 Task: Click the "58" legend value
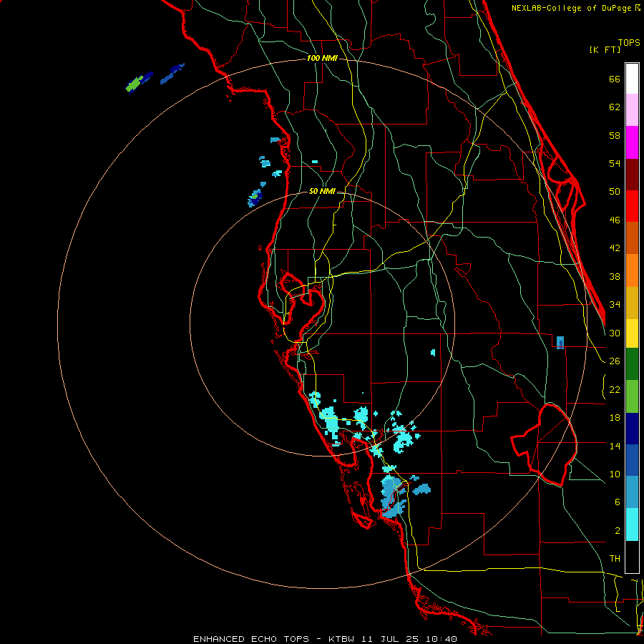[x=615, y=135]
